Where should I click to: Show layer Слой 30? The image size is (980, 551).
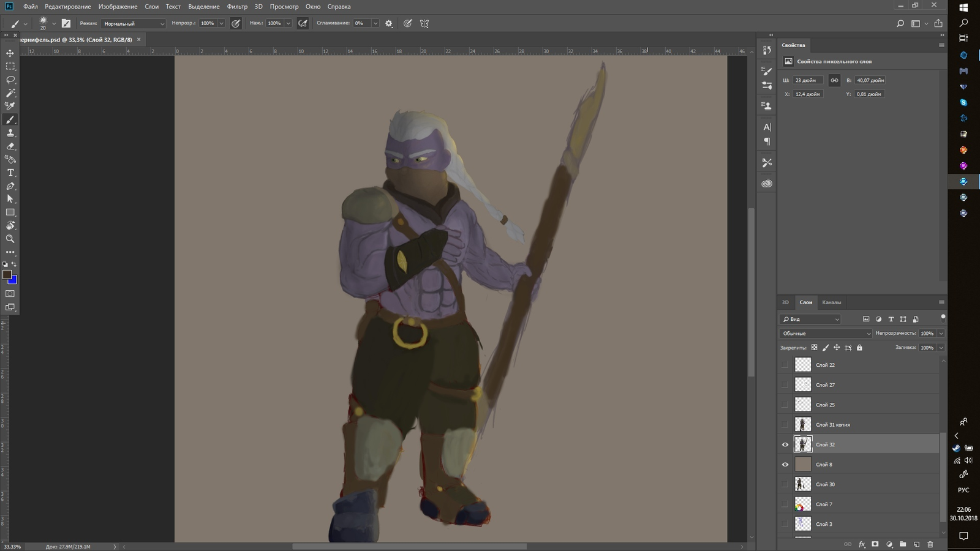point(785,484)
